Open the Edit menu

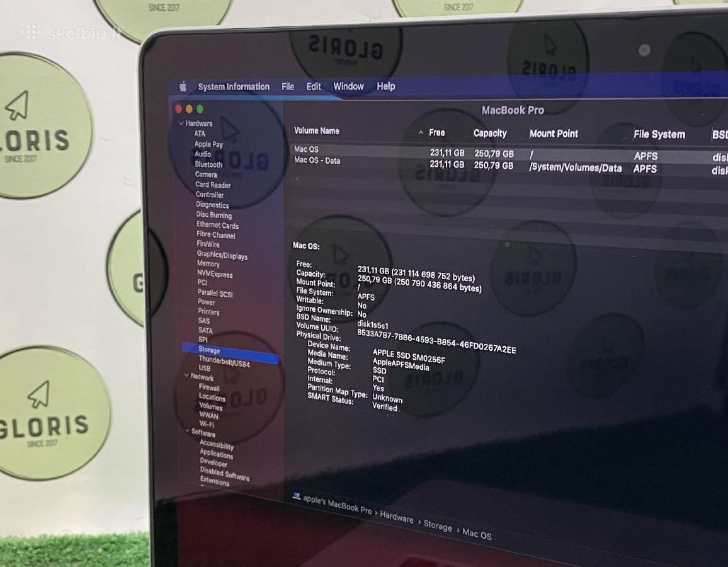point(314,86)
